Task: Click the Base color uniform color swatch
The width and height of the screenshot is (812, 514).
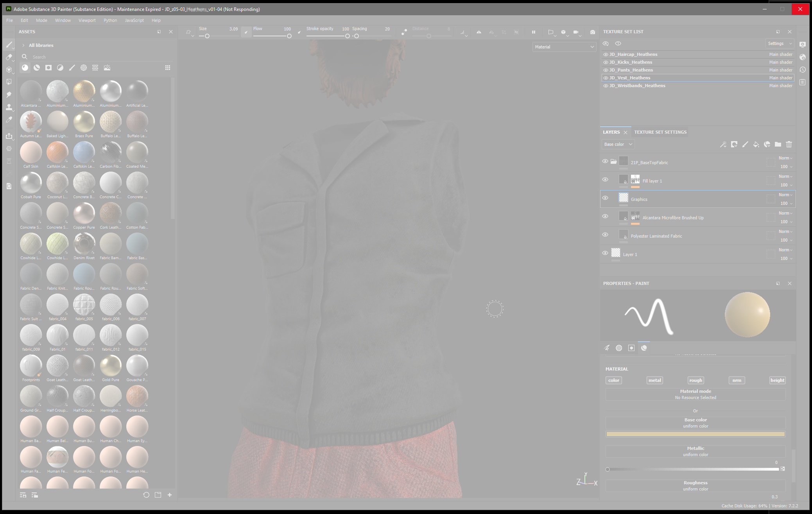Action: 695,434
